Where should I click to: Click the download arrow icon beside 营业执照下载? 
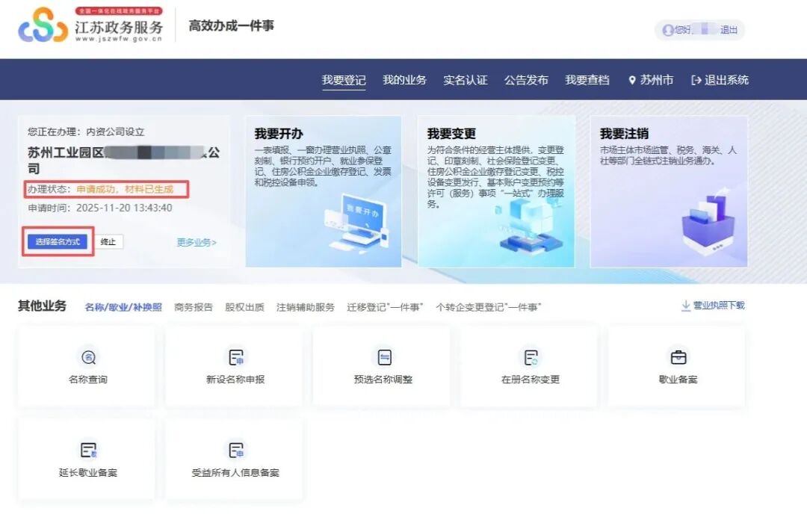click(685, 306)
